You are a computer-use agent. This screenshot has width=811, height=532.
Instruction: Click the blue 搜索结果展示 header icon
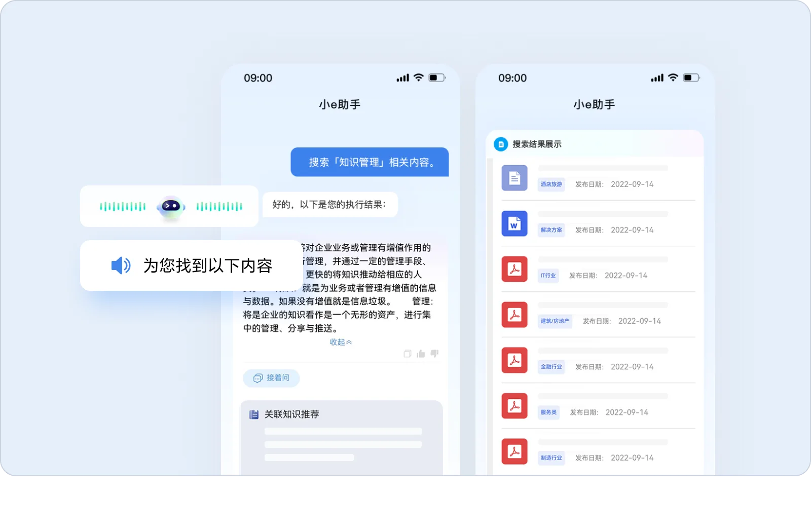pyautogui.click(x=501, y=144)
